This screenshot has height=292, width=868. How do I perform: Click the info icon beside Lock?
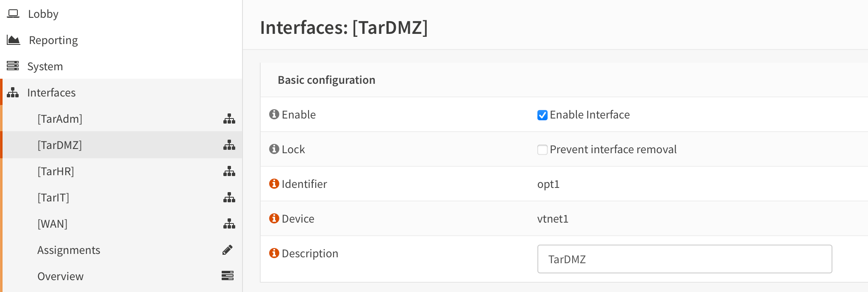point(274,149)
